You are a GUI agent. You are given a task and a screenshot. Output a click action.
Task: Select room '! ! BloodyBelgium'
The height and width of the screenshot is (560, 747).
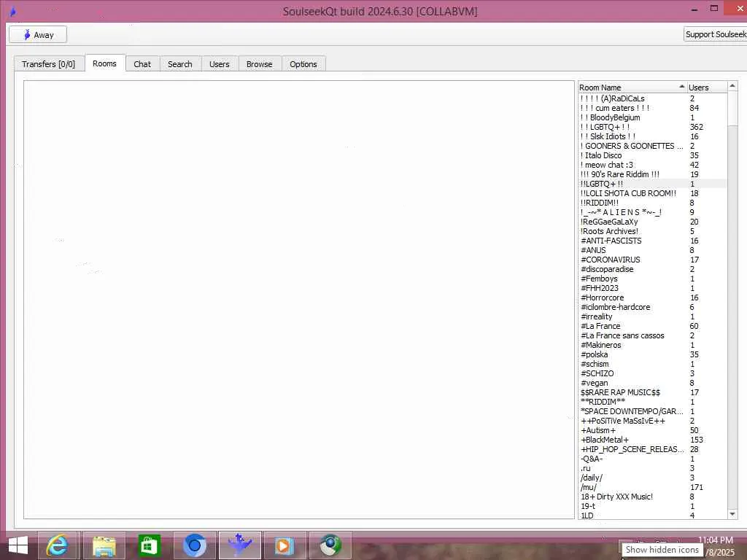[x=652, y=117]
